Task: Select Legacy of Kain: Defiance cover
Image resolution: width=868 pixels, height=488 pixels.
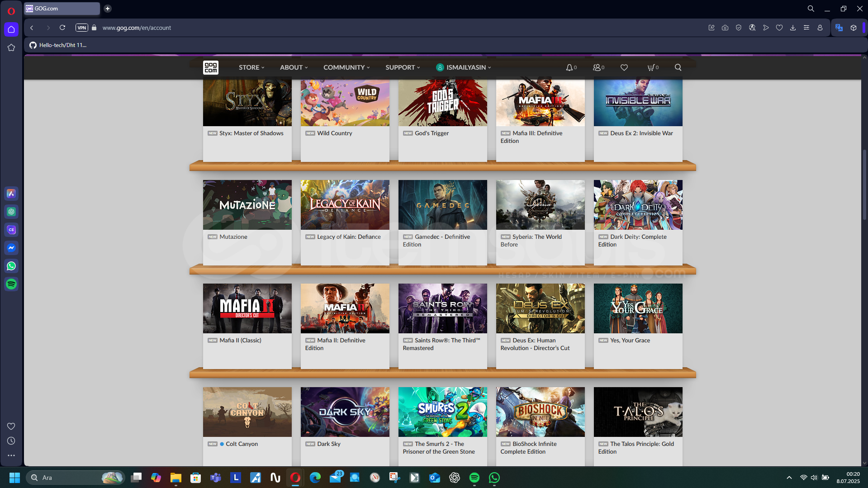Action: [345, 205]
